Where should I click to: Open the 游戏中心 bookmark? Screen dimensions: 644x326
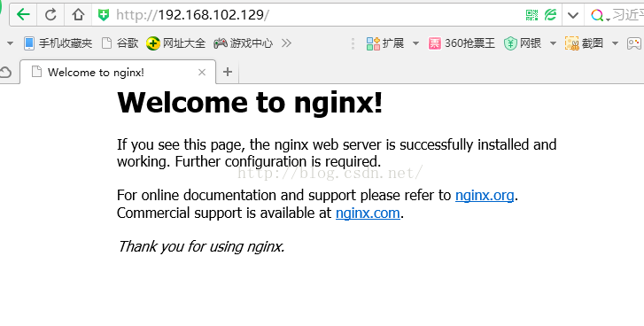(243, 43)
